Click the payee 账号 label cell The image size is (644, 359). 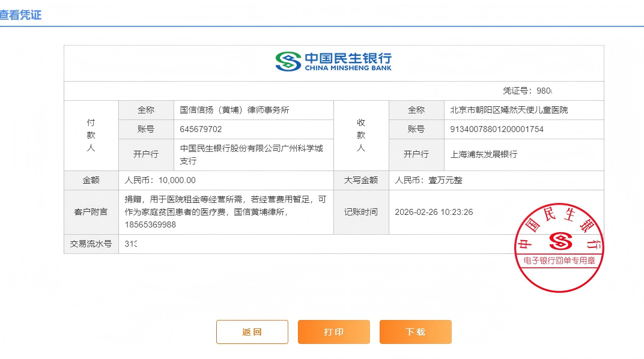pyautogui.click(x=416, y=129)
